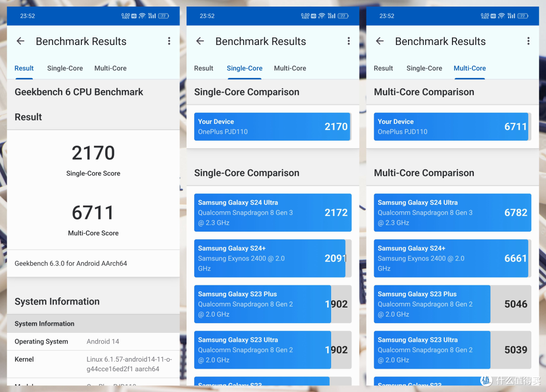Image resolution: width=546 pixels, height=392 pixels.
Task: Open three-dot overflow menu in left screen
Action: point(169,41)
